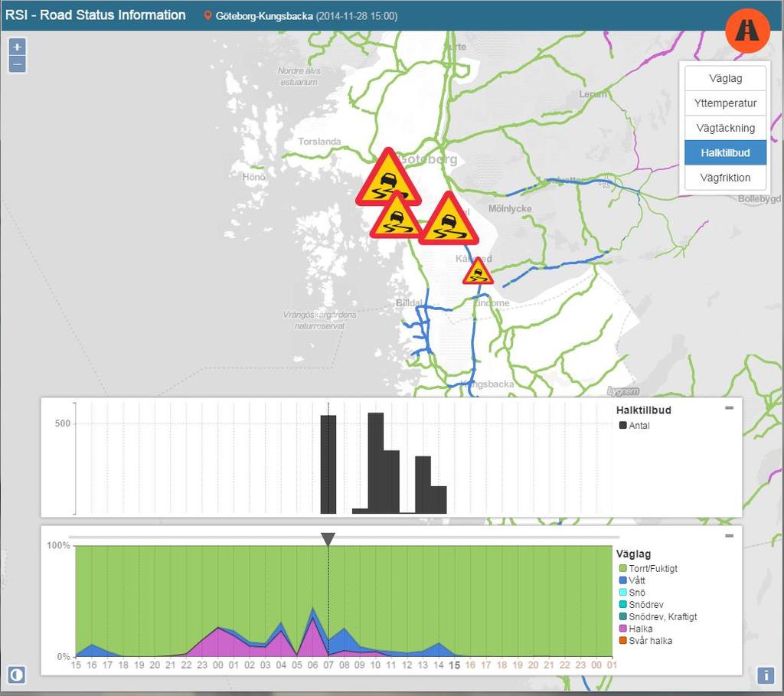Select hour 10 on the time axis
784x696 pixels.
point(375,665)
